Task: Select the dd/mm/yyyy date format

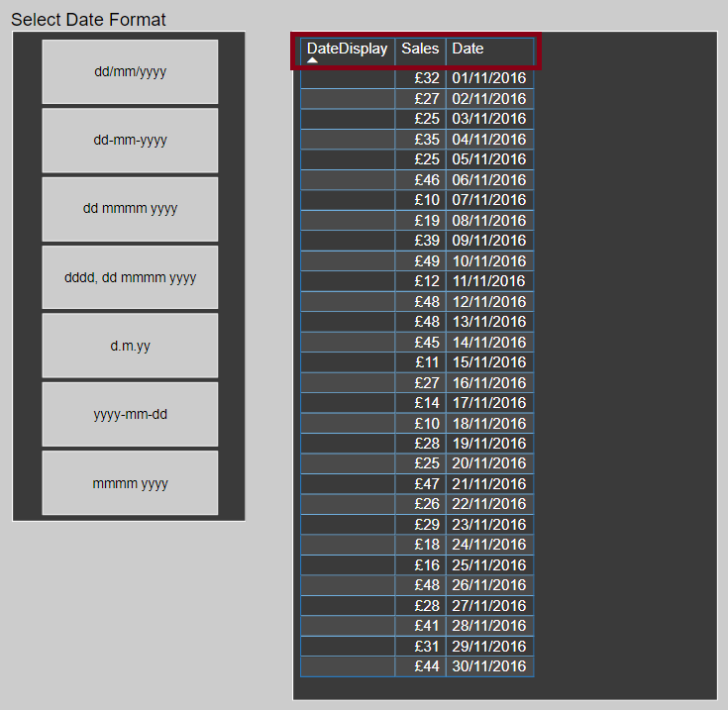Action: pyautogui.click(x=130, y=71)
